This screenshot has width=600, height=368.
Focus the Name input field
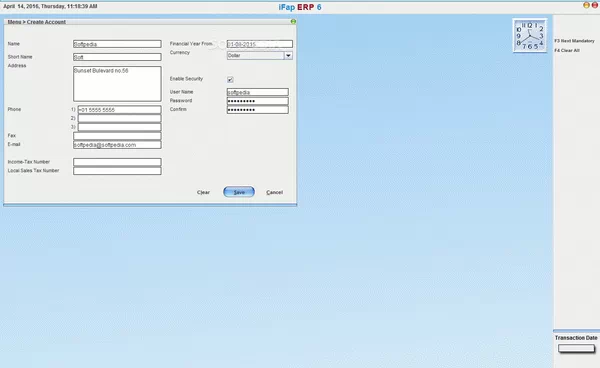pos(117,44)
